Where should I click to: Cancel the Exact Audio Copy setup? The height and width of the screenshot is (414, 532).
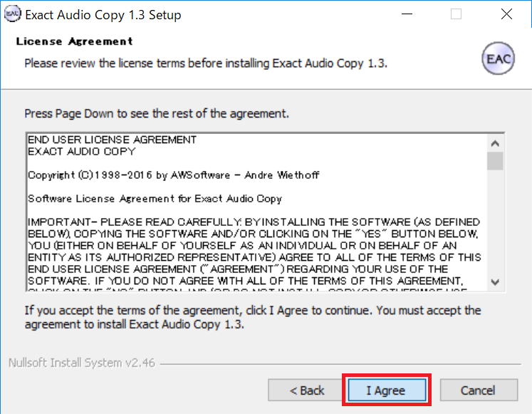click(x=479, y=390)
